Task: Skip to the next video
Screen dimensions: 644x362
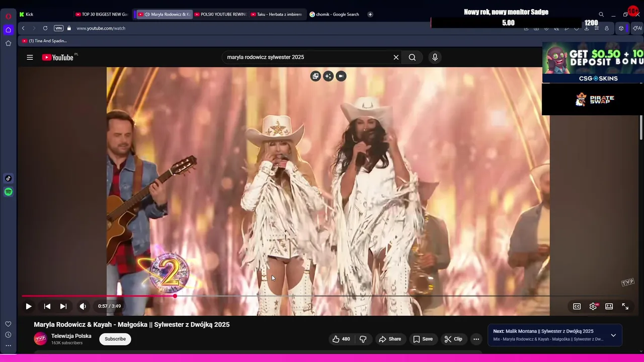Action: pos(63,306)
